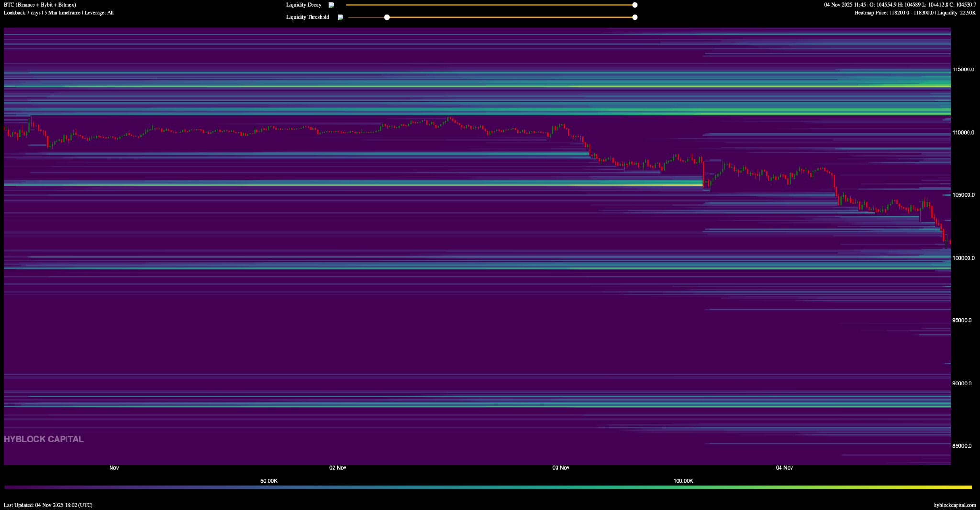Click the Liquidity Threshold label

click(307, 17)
